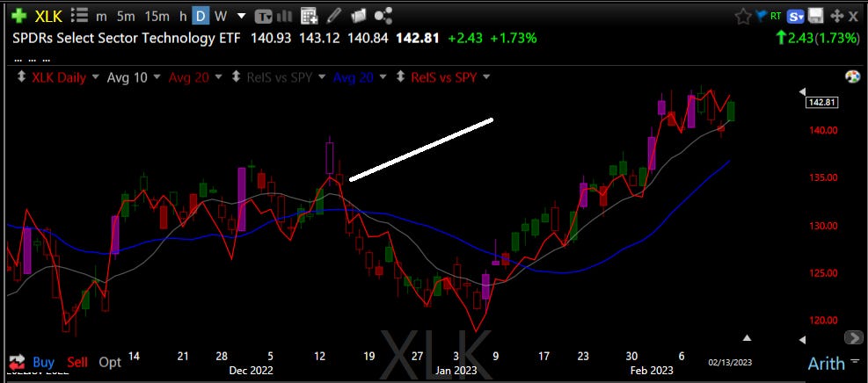This screenshot has height=383, width=868.
Task: Click the blue Avg 20 indicator label
Action: [354, 77]
